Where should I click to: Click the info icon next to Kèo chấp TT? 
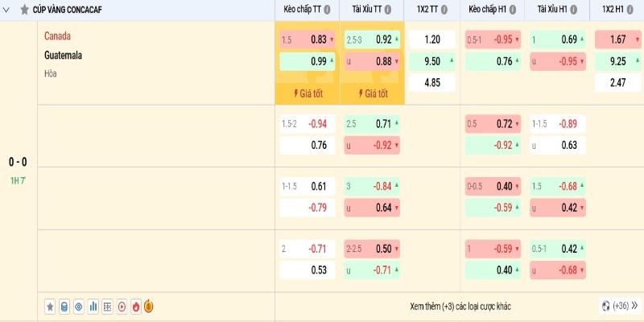pyautogui.click(x=332, y=10)
